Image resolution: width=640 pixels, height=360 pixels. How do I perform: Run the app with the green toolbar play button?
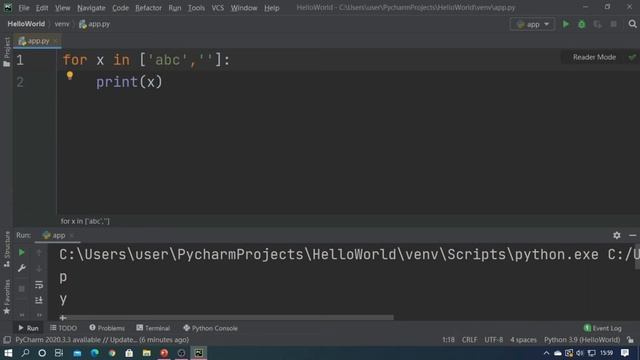coord(566,24)
